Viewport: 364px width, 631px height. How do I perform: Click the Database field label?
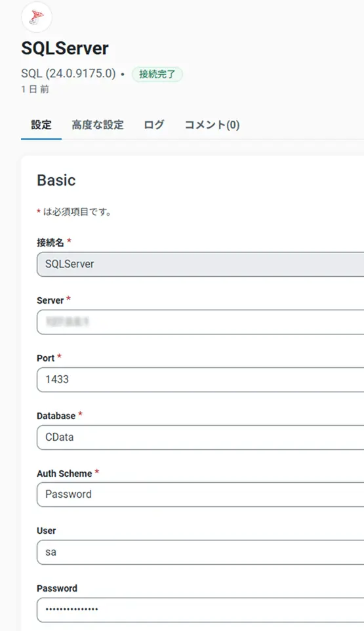56,416
